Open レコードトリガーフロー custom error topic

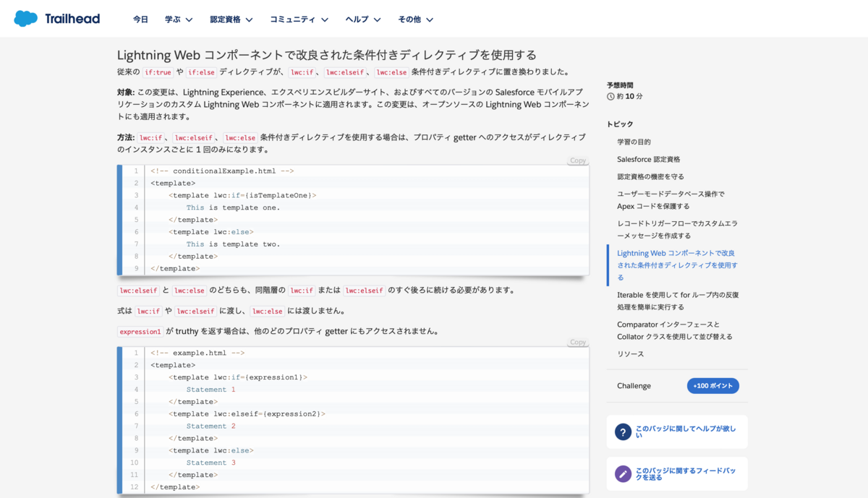point(678,230)
